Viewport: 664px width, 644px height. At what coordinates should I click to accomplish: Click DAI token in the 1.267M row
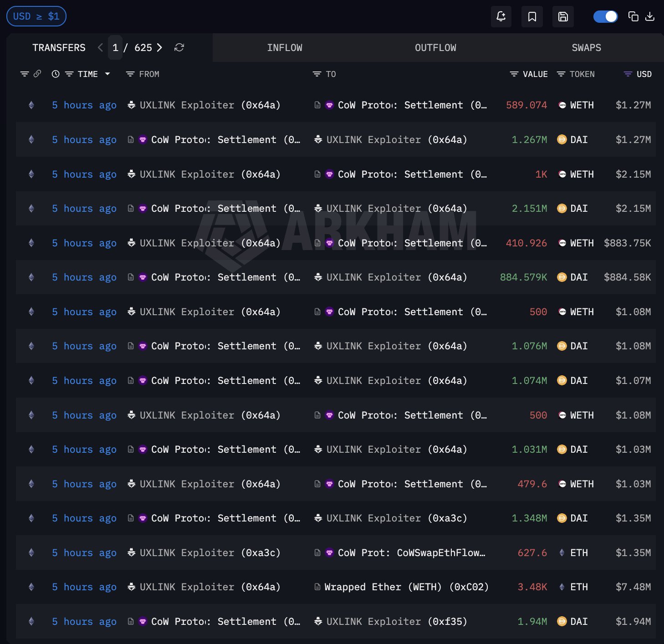(579, 140)
